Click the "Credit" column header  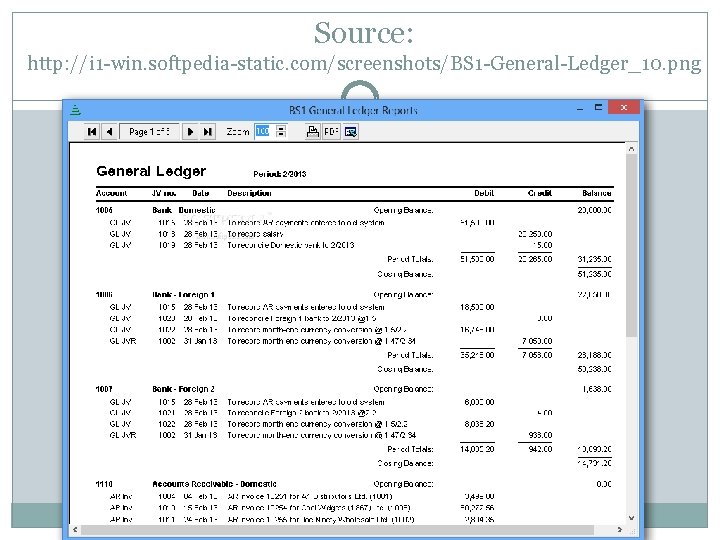540,193
